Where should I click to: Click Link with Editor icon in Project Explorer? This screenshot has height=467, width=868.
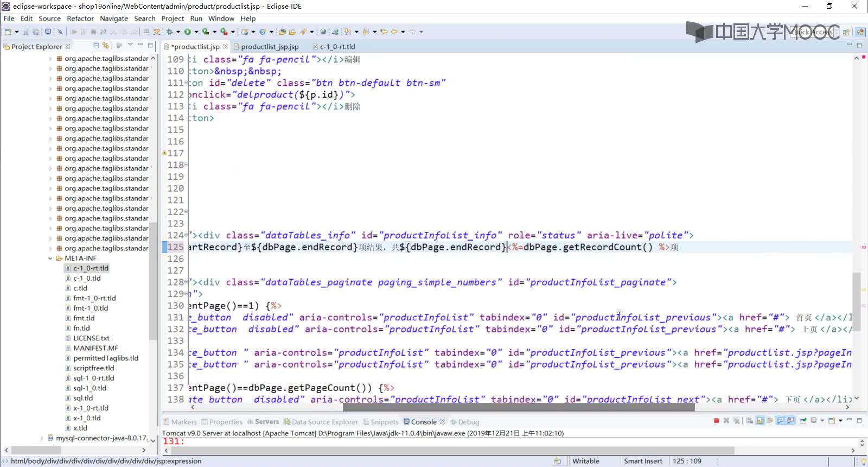105,46
